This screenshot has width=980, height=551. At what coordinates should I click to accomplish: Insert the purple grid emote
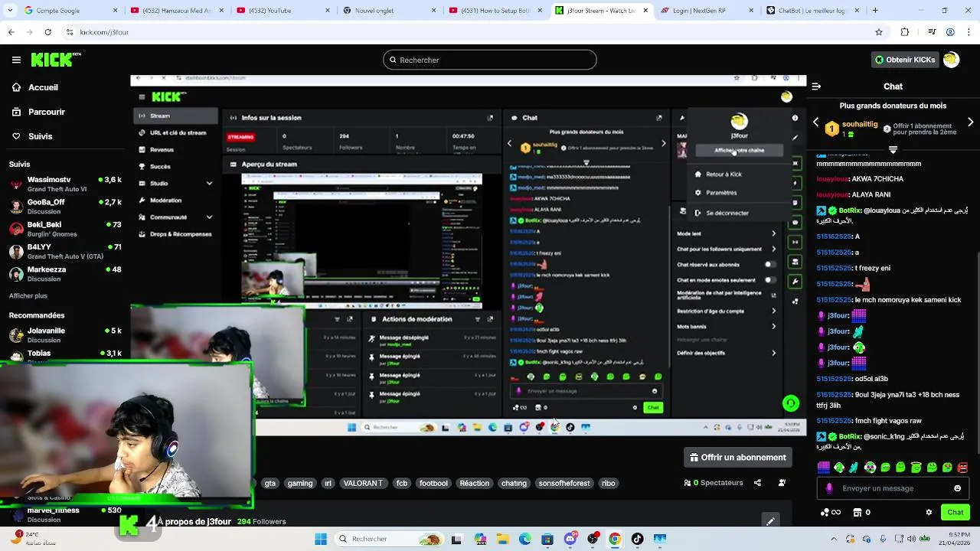(823, 467)
